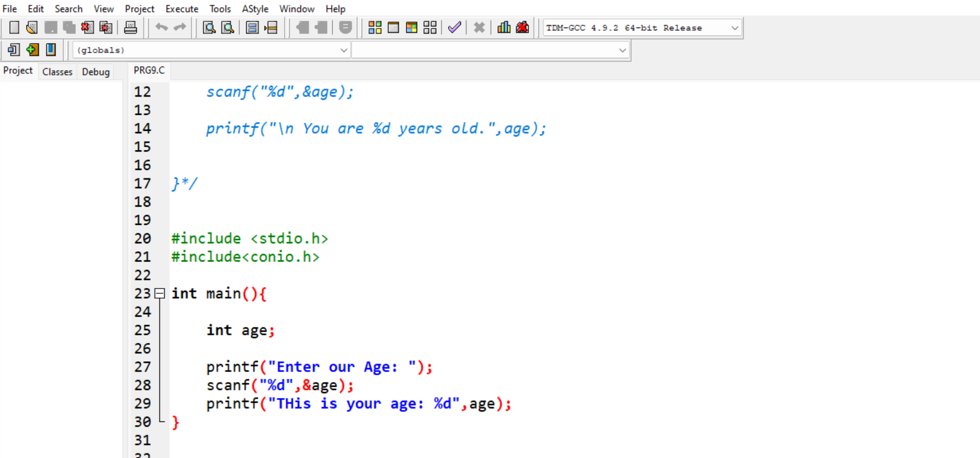Create a new source file
The image size is (980, 458).
point(14,28)
